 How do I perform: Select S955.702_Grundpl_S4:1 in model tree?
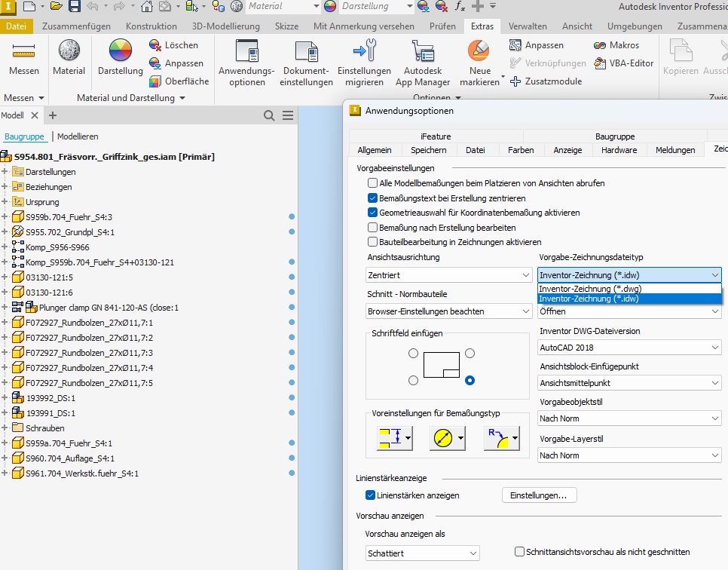69,232
